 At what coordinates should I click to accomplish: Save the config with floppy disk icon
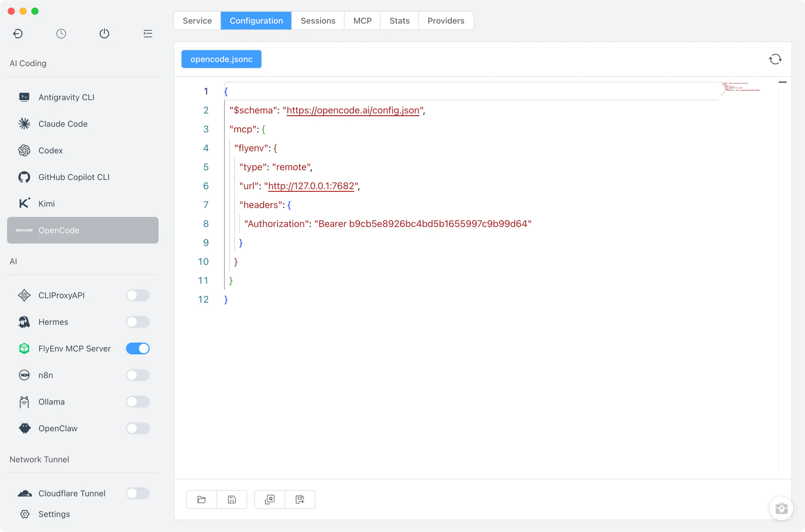232,499
